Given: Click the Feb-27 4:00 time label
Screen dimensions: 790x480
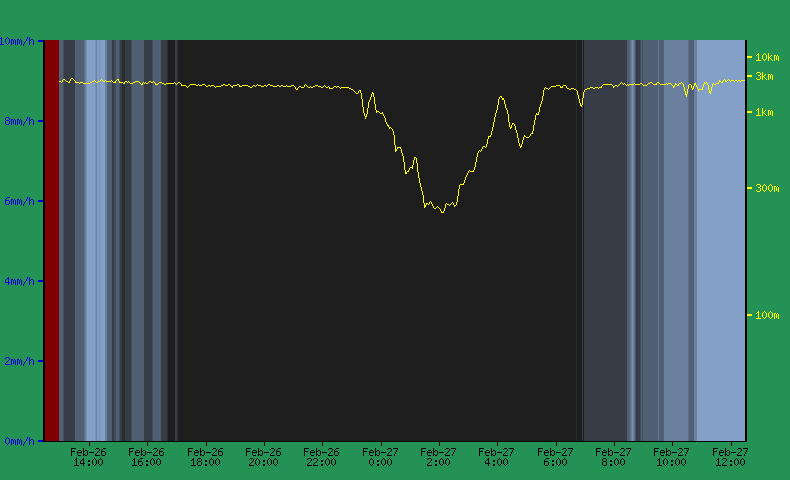Looking at the screenshot, I should pos(496,457).
